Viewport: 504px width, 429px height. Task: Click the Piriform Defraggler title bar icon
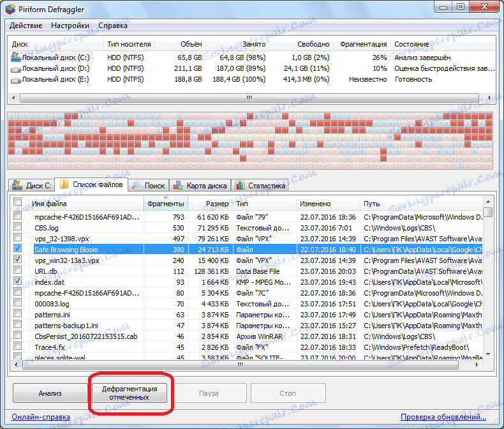[10, 9]
